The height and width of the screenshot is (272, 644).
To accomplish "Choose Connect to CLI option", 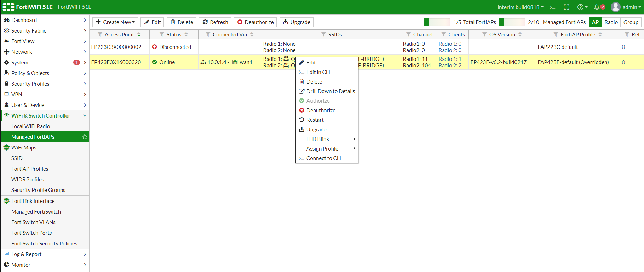I will pos(327,158).
